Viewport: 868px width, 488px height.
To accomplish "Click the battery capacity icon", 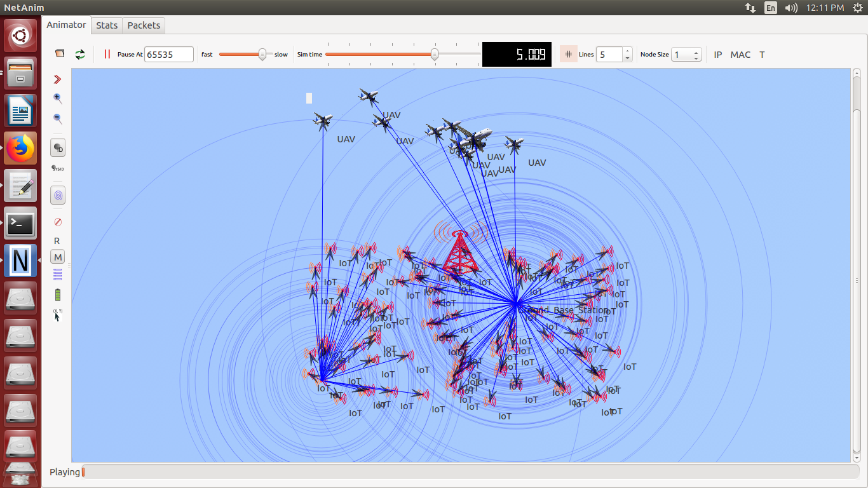I will [58, 295].
